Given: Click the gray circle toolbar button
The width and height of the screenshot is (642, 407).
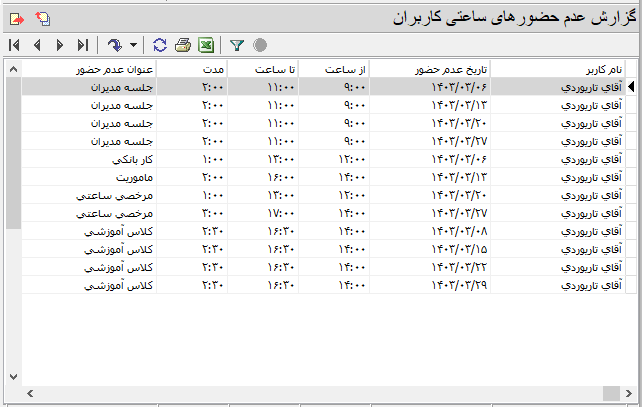Looking at the screenshot, I should tap(260, 45).
